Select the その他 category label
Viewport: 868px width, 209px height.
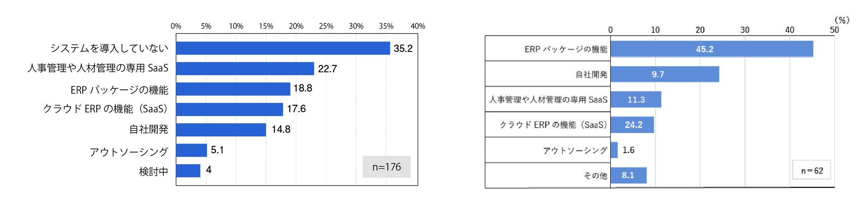(595, 176)
